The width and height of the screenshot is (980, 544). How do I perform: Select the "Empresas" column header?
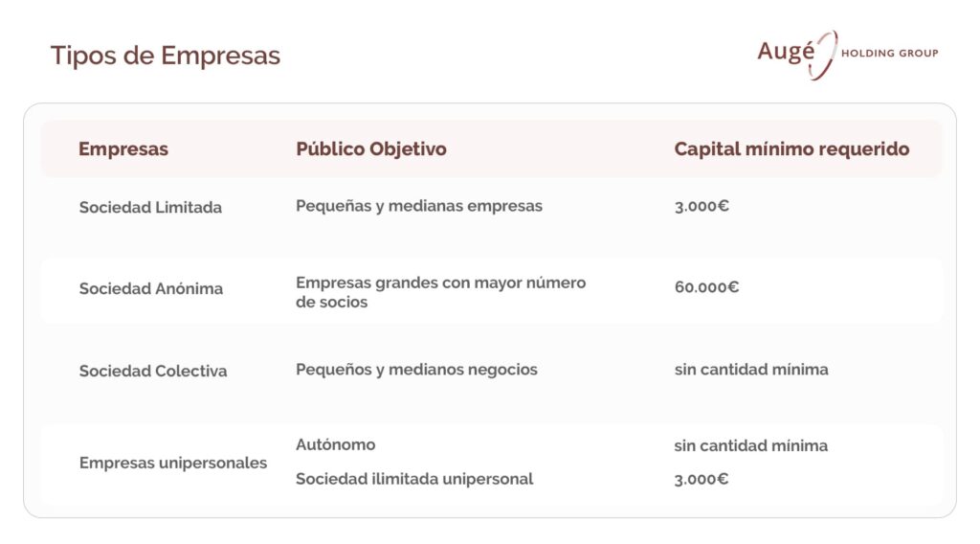coord(122,149)
